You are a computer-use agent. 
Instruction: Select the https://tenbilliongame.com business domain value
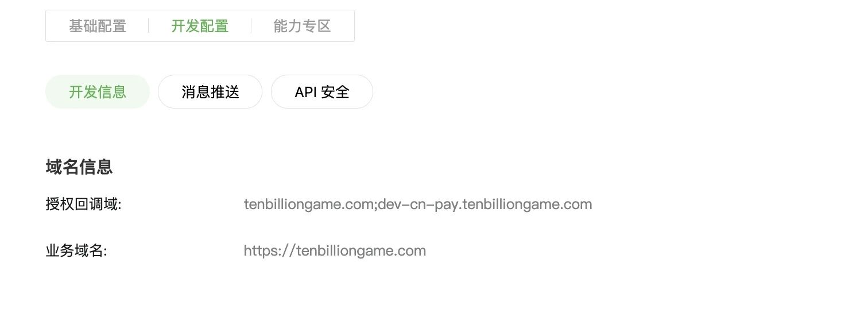click(x=335, y=251)
